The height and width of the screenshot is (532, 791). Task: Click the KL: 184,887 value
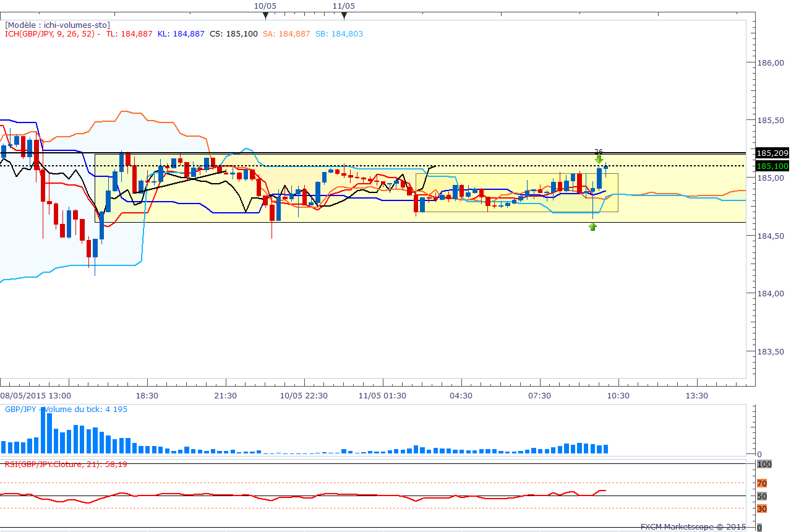(x=181, y=34)
